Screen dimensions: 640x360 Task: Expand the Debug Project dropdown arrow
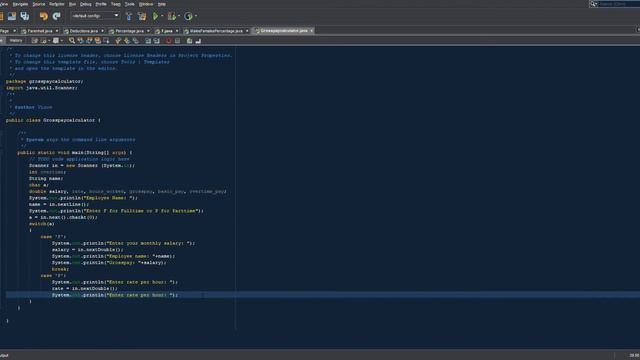pyautogui.click(x=179, y=16)
